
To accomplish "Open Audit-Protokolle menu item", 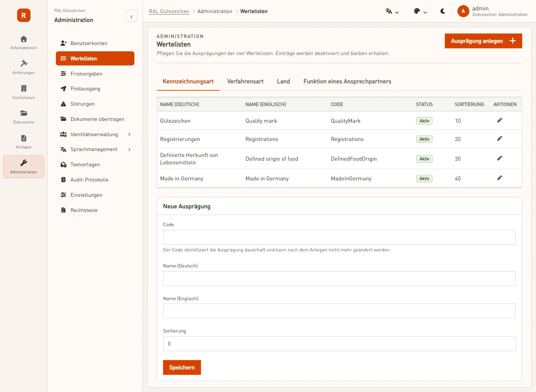I will [x=95, y=180].
